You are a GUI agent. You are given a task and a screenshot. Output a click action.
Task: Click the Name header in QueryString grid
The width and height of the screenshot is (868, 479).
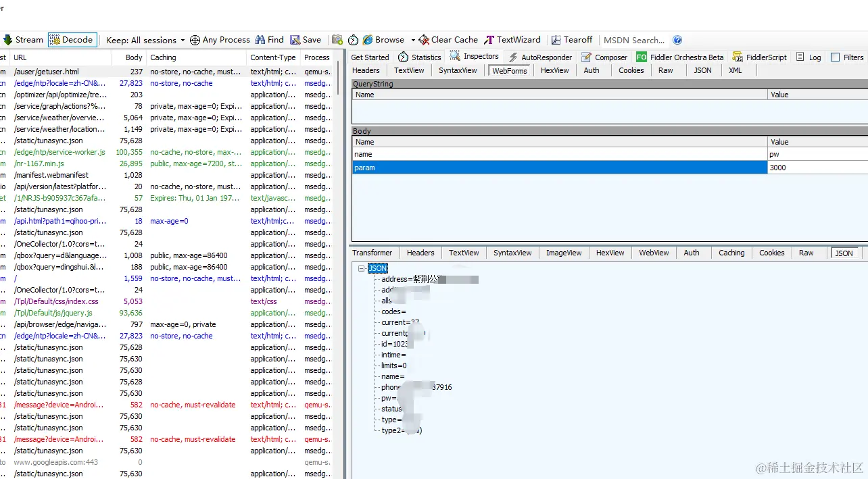pyautogui.click(x=560, y=95)
